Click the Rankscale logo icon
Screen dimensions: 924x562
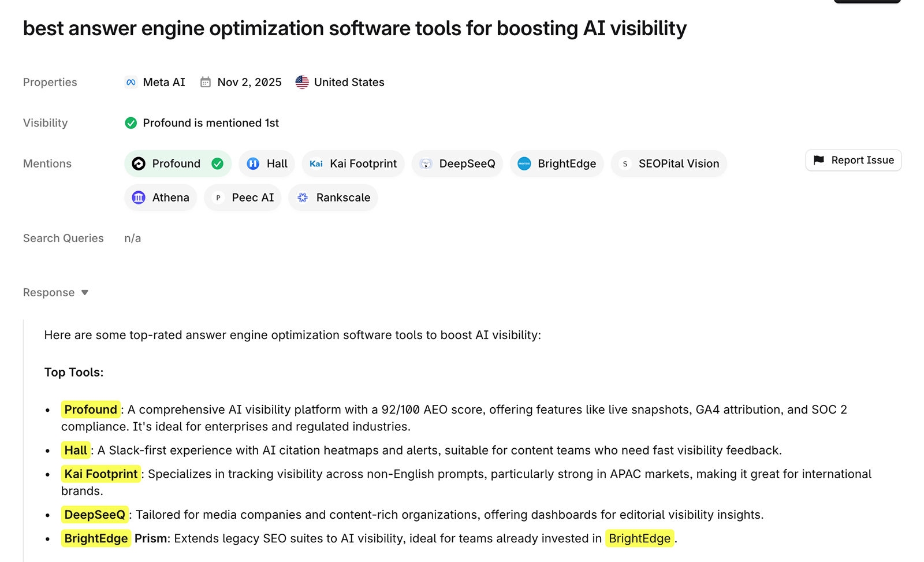coord(303,198)
